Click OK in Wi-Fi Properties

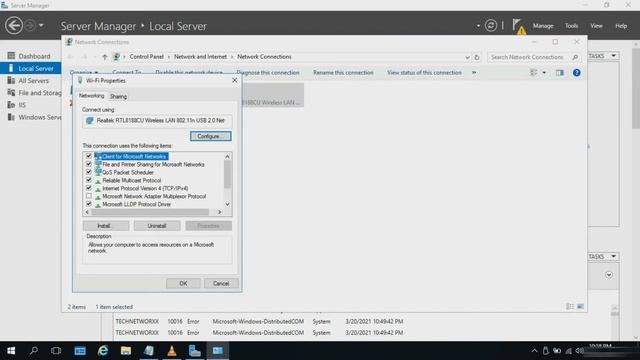point(183,283)
